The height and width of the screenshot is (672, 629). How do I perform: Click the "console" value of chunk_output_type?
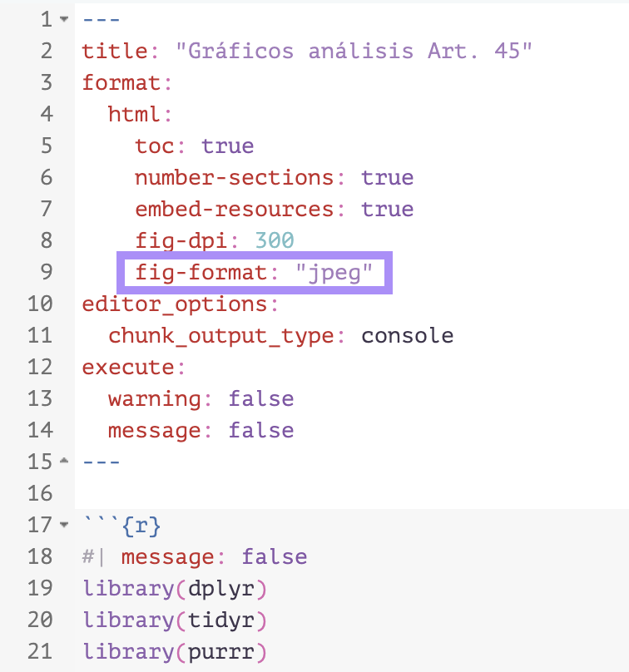click(x=408, y=336)
